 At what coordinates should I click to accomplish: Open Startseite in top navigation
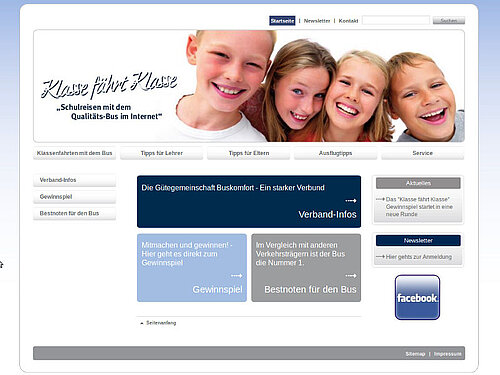point(282,21)
